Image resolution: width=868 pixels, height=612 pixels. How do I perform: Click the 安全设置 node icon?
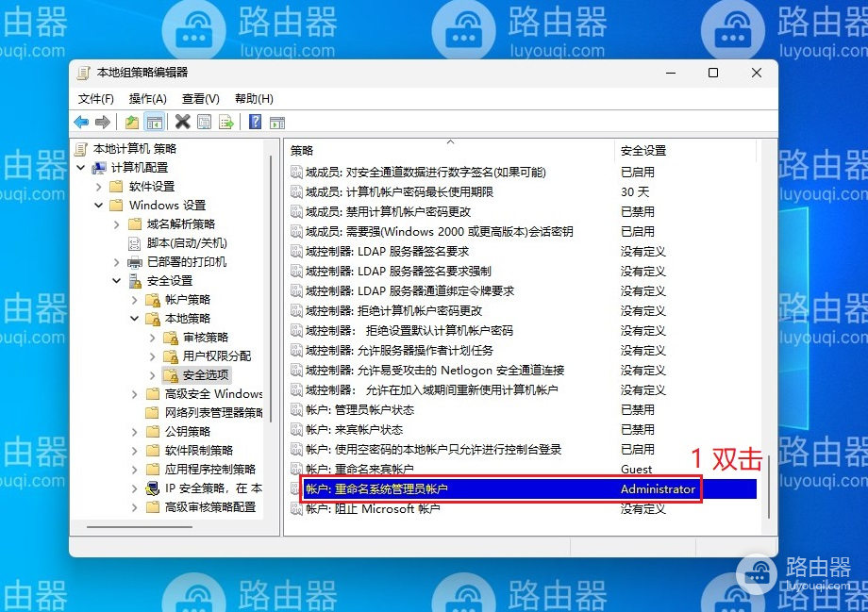pyautogui.click(x=135, y=281)
